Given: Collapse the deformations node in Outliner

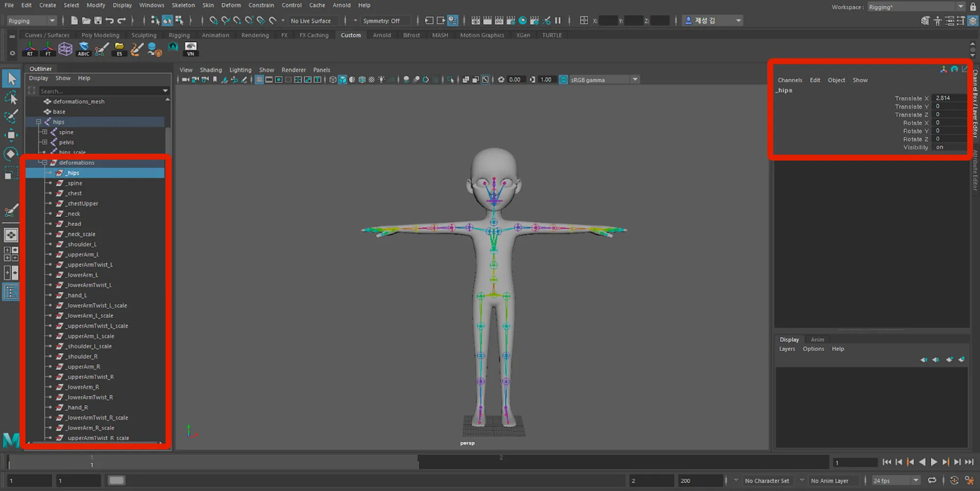Looking at the screenshot, I should tap(45, 163).
